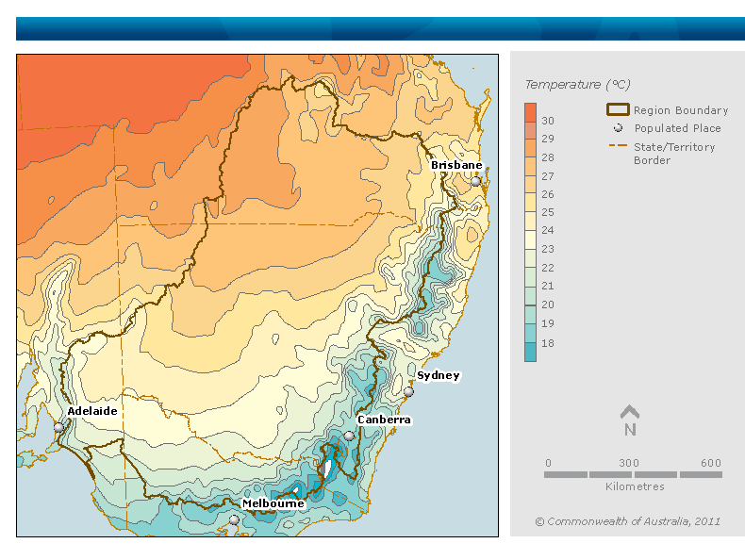Click the Adelaide city marker
Viewport: 745px width, 560px height.
click(58, 427)
